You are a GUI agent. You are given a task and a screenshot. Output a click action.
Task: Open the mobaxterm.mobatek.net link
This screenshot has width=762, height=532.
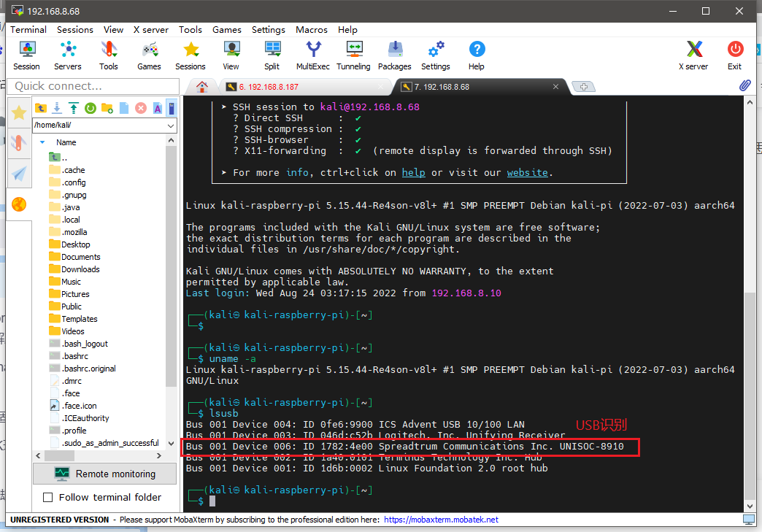441,520
